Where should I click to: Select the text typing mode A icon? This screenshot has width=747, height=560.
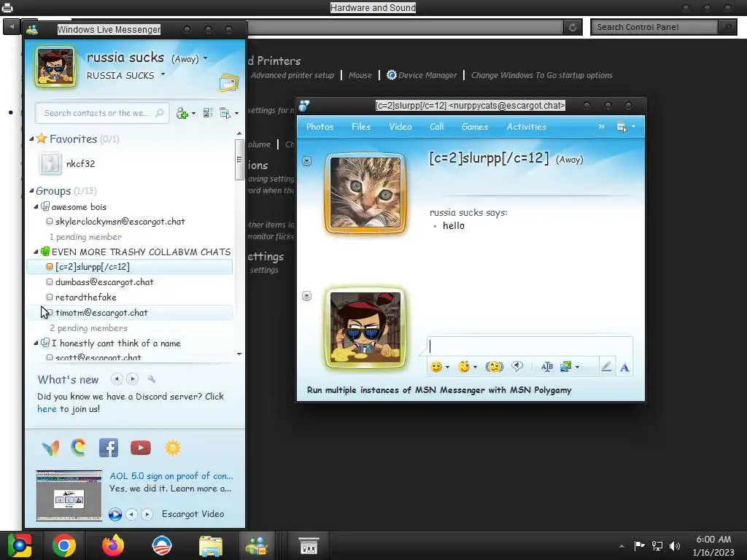tap(624, 367)
